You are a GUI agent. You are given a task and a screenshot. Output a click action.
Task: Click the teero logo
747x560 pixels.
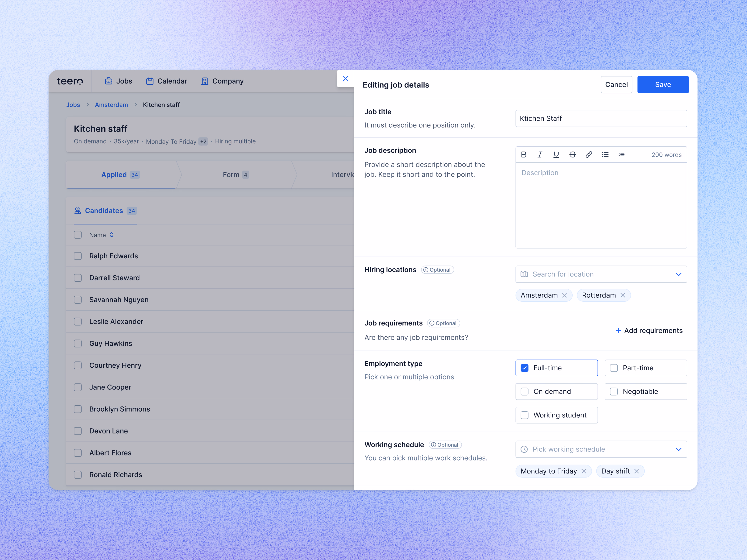pyautogui.click(x=70, y=81)
